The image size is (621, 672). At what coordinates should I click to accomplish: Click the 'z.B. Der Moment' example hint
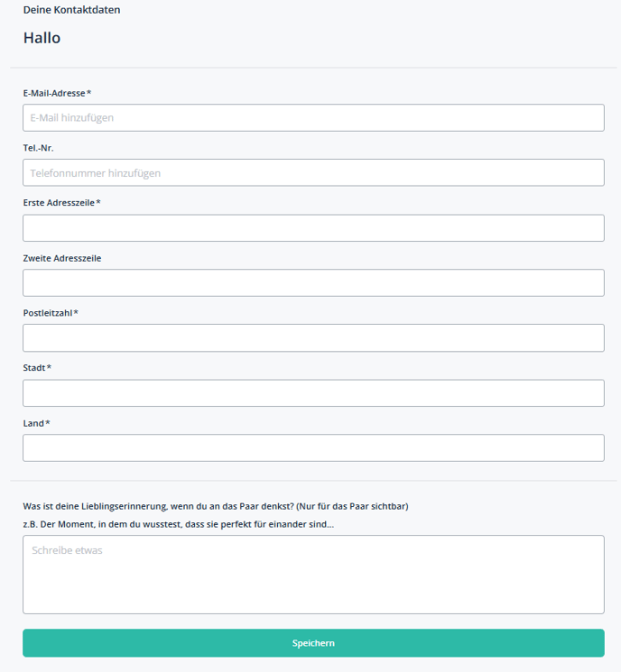pyautogui.click(x=179, y=524)
